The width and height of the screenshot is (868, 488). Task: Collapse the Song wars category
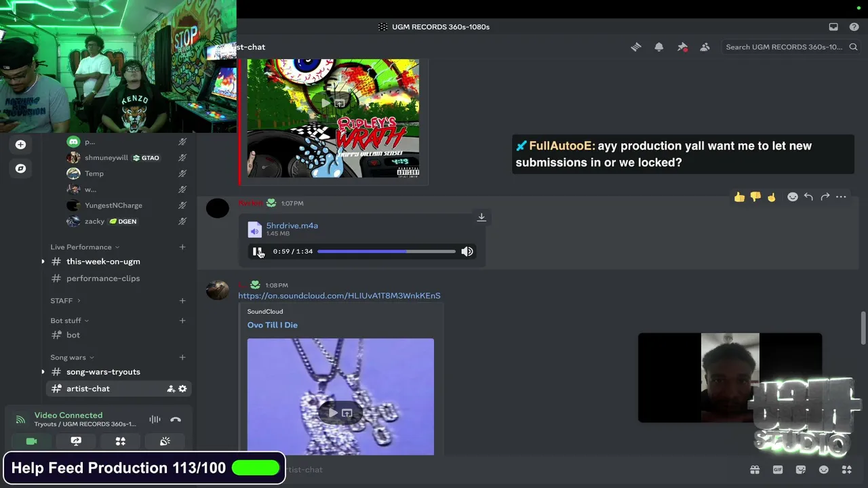pyautogui.click(x=72, y=357)
